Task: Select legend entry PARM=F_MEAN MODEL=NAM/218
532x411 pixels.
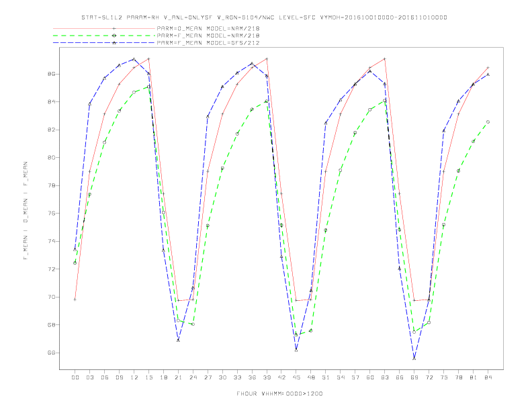Action: 208,36
